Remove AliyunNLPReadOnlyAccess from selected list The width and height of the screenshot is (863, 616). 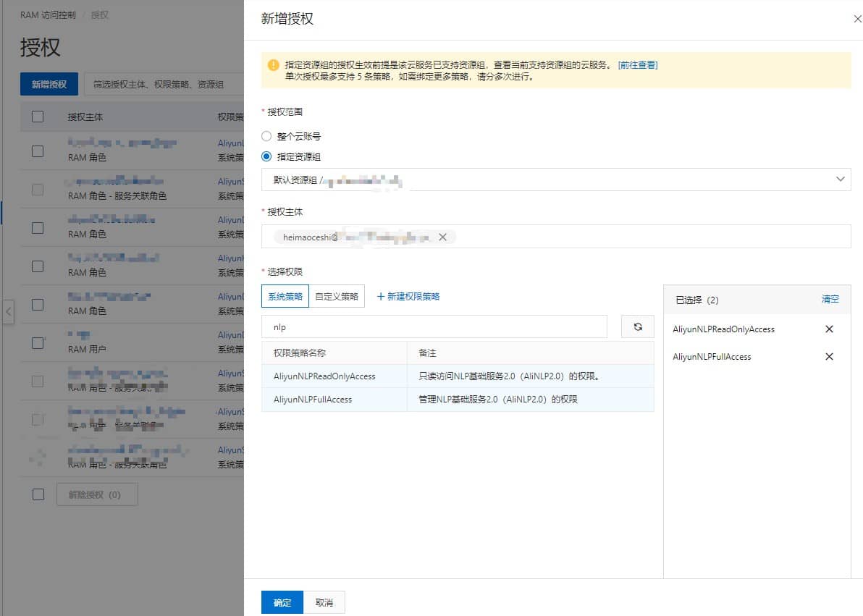[829, 329]
